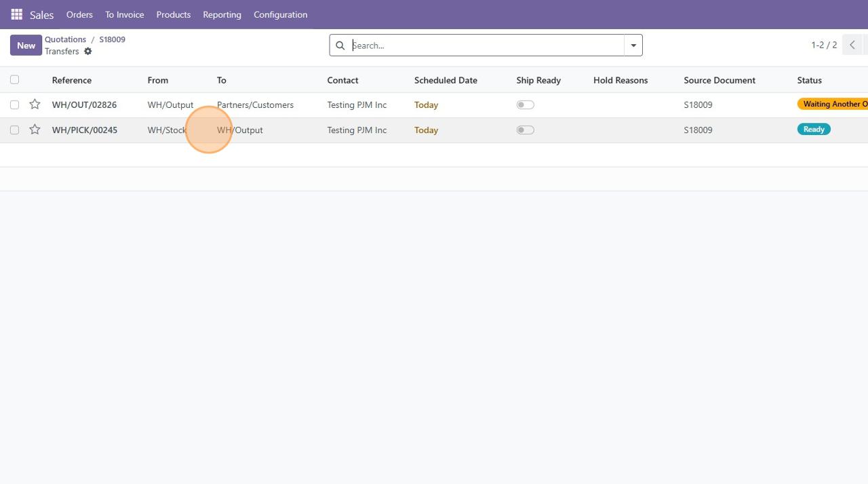The width and height of the screenshot is (868, 484).
Task: Open the S18009 breadcrumb link
Action: (x=112, y=39)
